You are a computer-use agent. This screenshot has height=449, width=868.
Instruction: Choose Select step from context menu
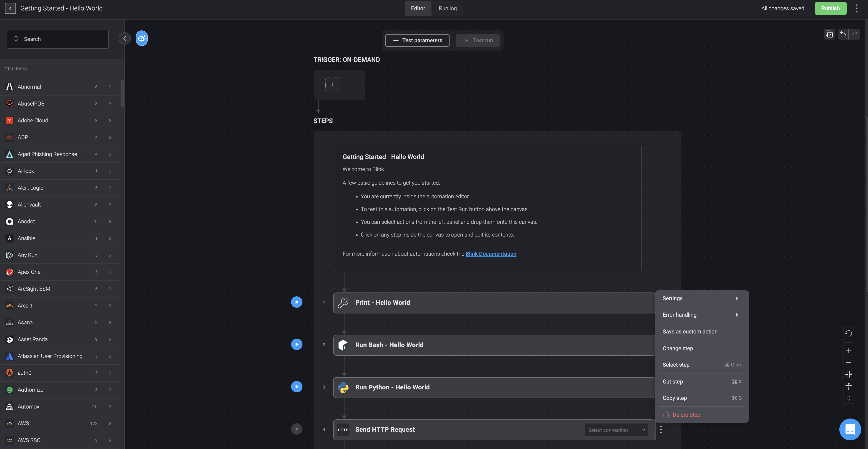(x=701, y=365)
